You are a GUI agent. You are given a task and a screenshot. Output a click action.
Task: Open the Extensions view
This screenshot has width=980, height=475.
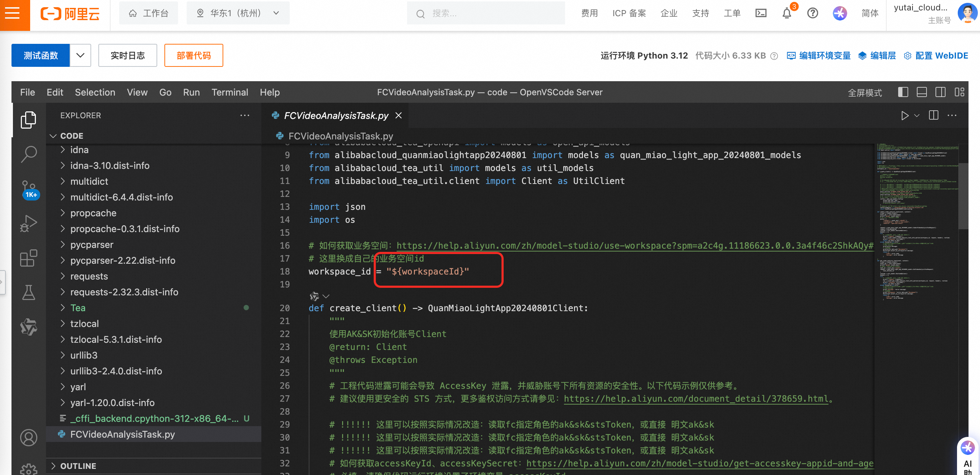pyautogui.click(x=28, y=258)
